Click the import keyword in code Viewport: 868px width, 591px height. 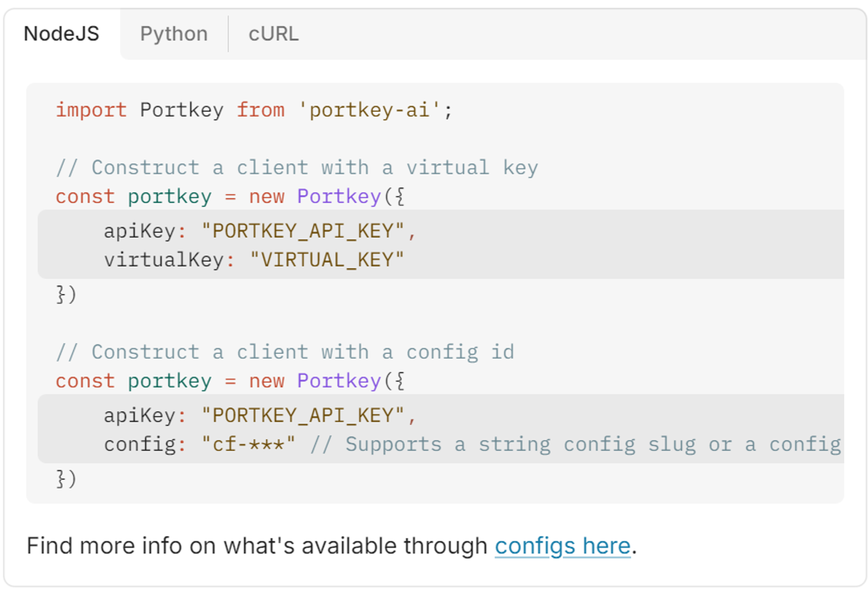point(91,110)
